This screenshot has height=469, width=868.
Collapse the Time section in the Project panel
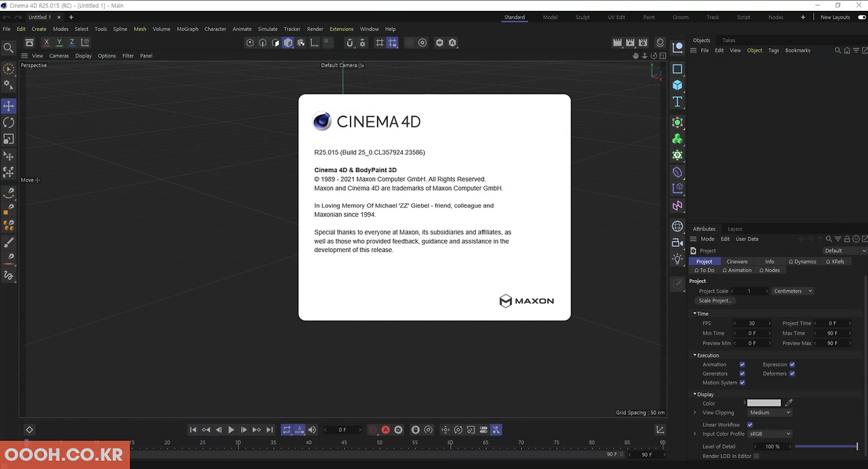696,313
